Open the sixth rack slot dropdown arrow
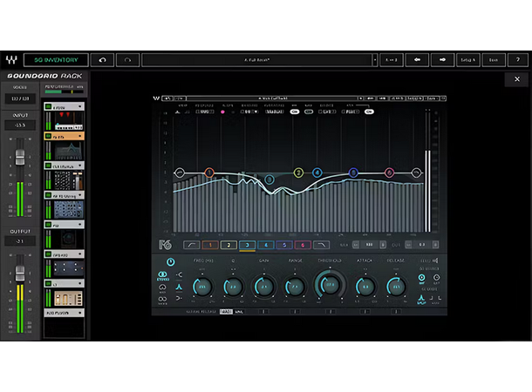The width and height of the screenshot is (532, 392). click(80, 254)
